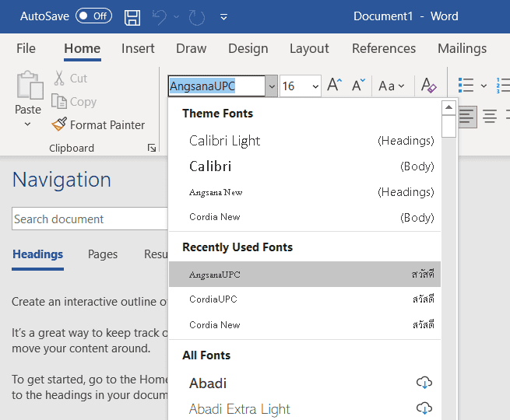The height and width of the screenshot is (420, 510).
Task: Click Clear All Formatting icon
Action: (x=429, y=85)
